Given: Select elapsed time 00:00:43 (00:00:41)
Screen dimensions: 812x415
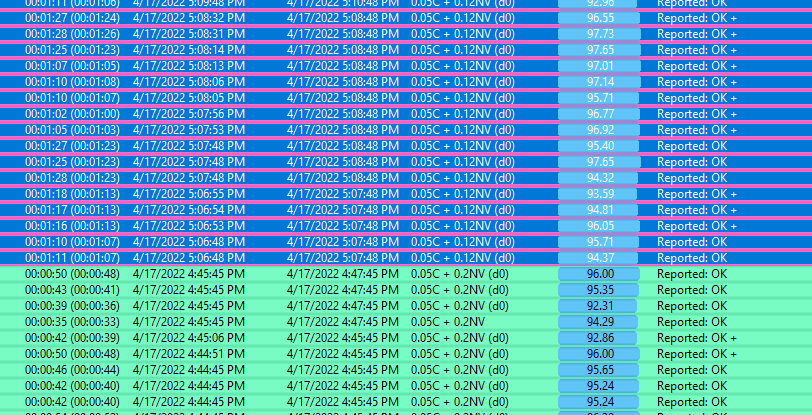Looking at the screenshot, I should 72,290.
